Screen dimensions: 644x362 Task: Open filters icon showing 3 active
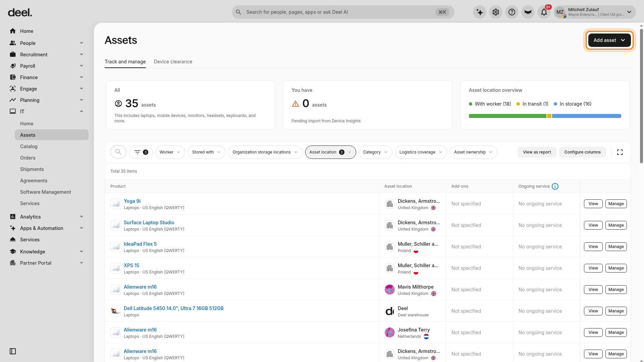click(141, 152)
